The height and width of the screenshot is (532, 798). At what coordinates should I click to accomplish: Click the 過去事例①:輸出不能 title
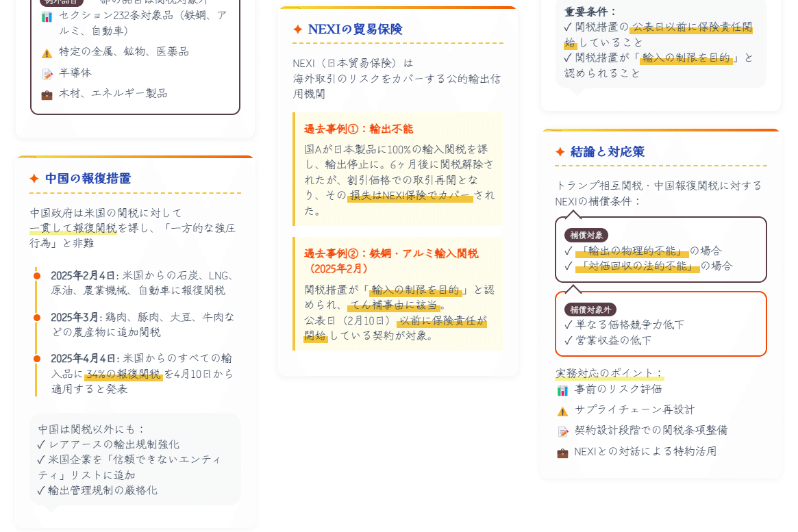(359, 129)
